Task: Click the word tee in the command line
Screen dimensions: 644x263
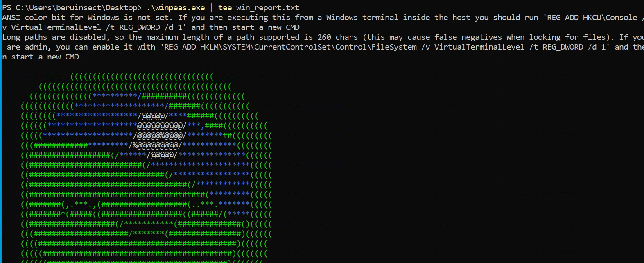Action: [x=225, y=7]
